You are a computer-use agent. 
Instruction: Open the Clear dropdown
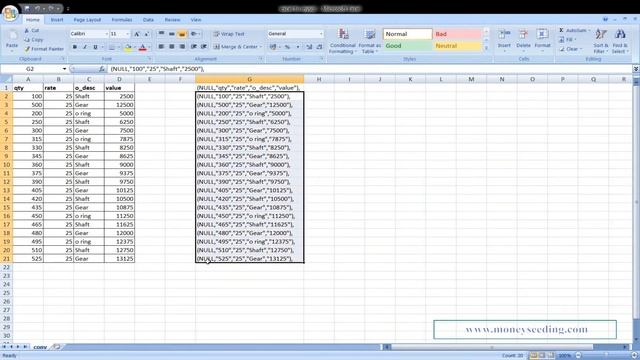pyautogui.click(x=571, y=49)
